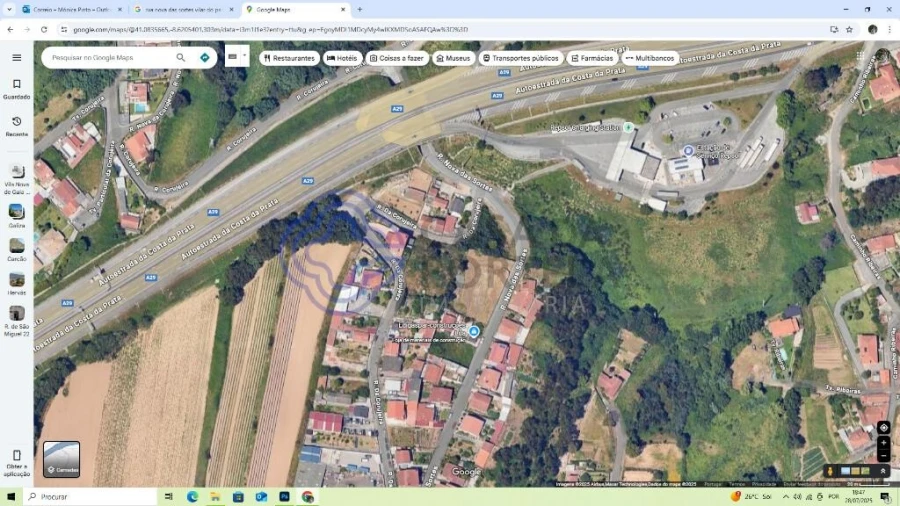The image size is (900, 506).
Task: Open Task View on taskbar
Action: 169,497
